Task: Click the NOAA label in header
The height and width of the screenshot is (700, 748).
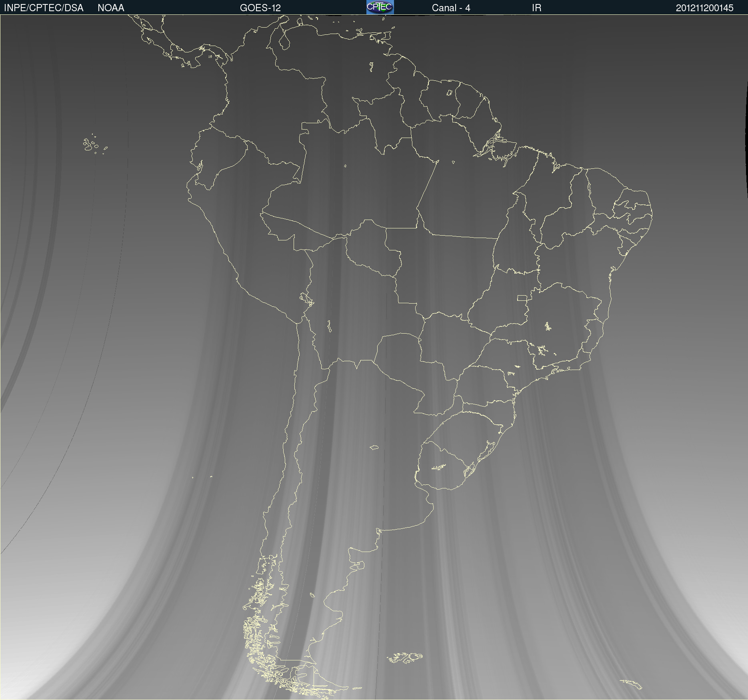Action: [x=111, y=8]
